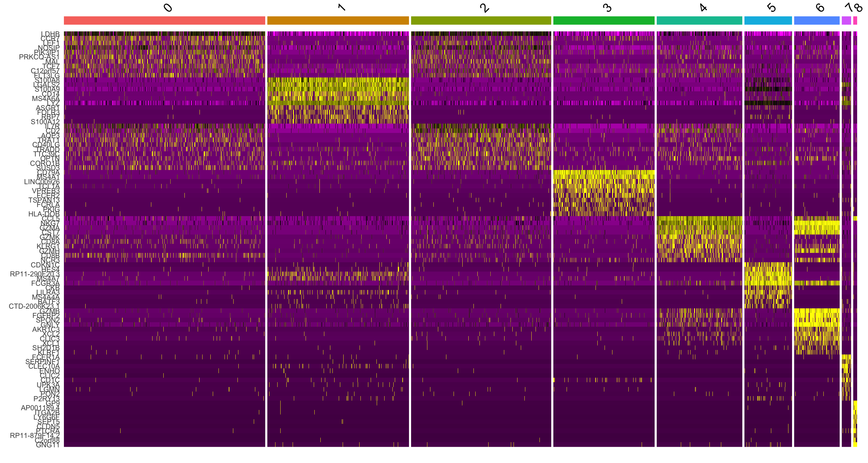868x463 pixels.
Task: Select the olive cluster 2 color bar
Action: 481,20
